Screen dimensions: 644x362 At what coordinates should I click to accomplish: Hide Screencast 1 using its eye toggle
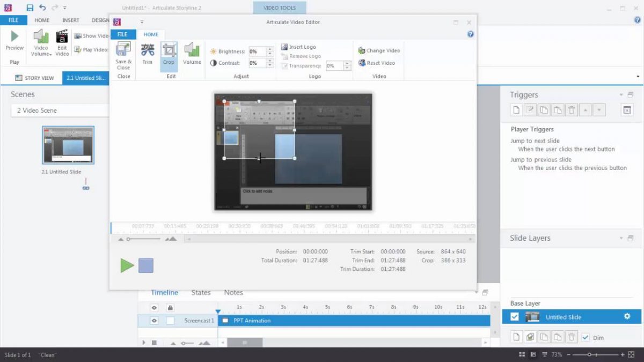(x=153, y=320)
